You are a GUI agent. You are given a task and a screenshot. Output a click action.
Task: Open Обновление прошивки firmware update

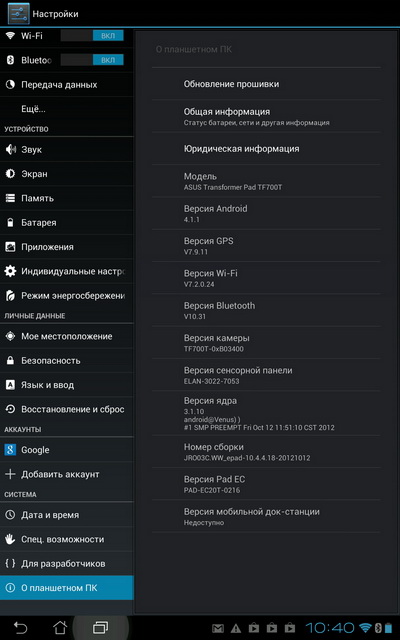[266, 84]
